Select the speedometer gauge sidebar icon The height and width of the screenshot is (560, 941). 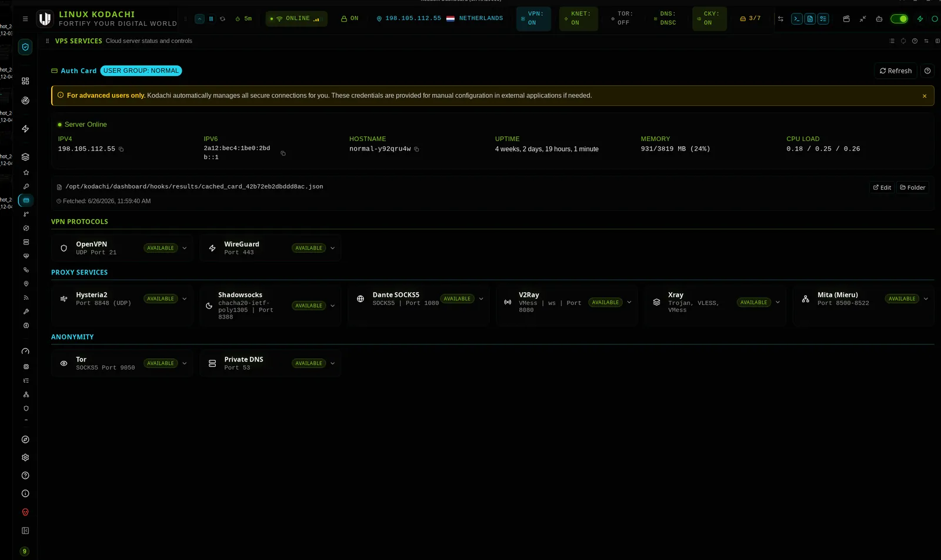pos(25,351)
